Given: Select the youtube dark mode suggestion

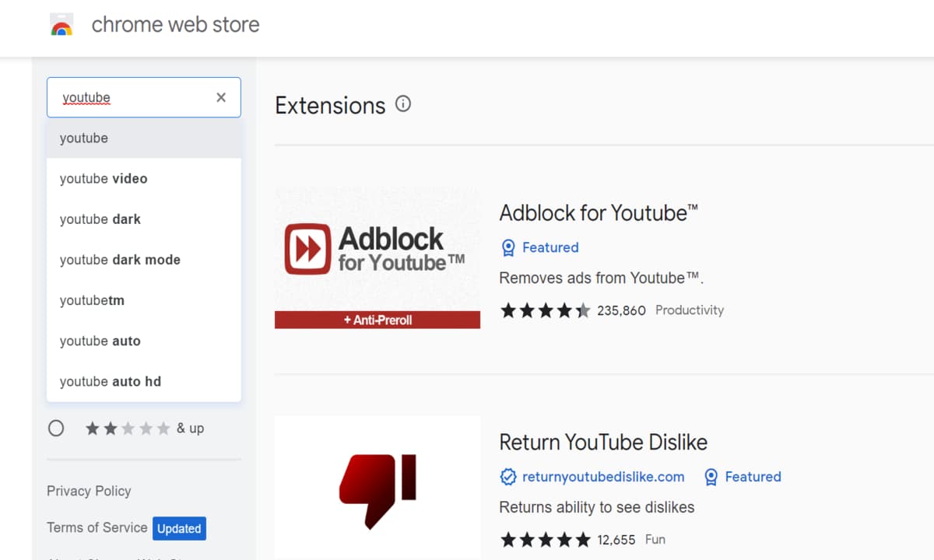Looking at the screenshot, I should point(120,259).
